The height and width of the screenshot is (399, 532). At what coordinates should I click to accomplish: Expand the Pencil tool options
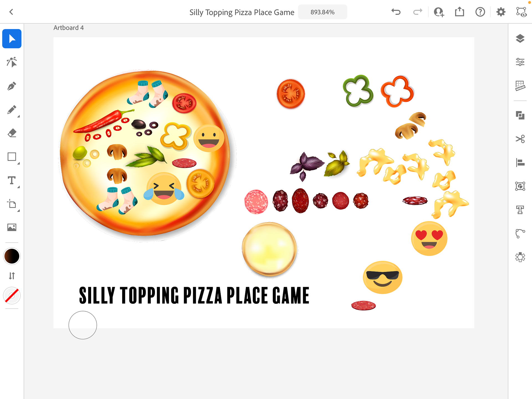[19, 117]
